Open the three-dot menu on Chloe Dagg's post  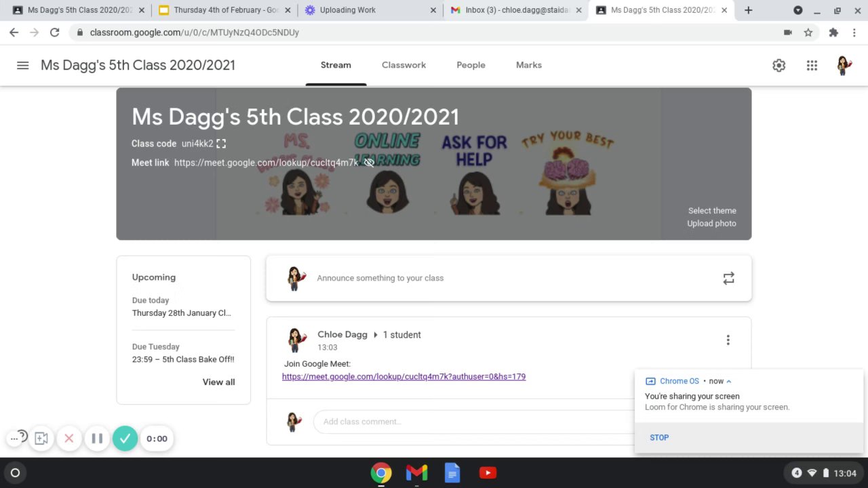coord(728,340)
